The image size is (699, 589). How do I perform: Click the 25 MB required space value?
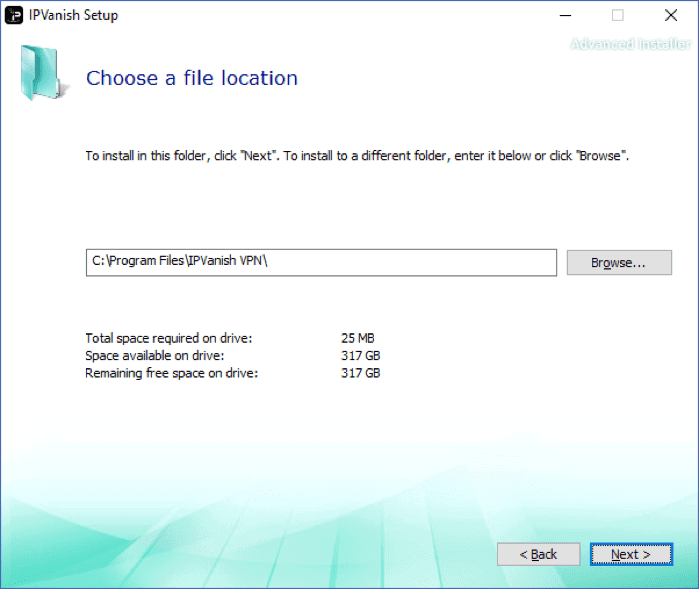pyautogui.click(x=357, y=338)
